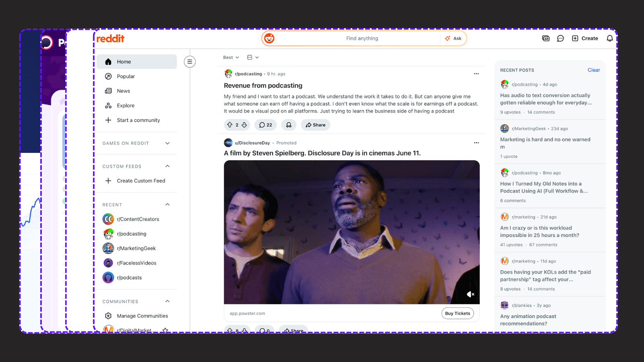This screenshot has height=362, width=644.
Task: Open the promoted post title about Steven Spielberg
Action: coord(322,153)
